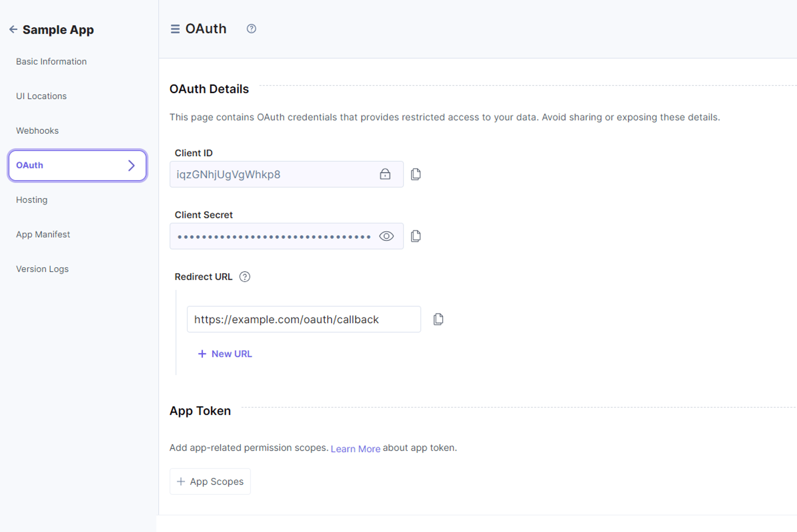Add a redirect with New URL
Viewport: 797px width, 532px height.
pyautogui.click(x=225, y=354)
